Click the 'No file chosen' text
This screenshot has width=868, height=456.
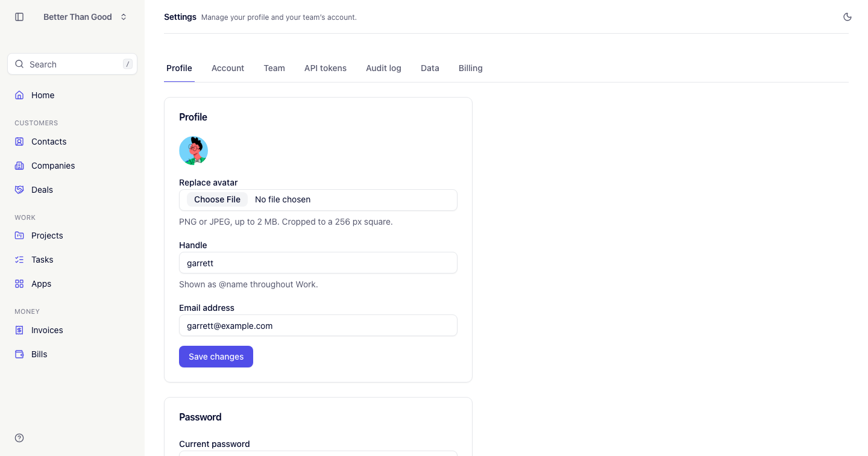coord(283,199)
